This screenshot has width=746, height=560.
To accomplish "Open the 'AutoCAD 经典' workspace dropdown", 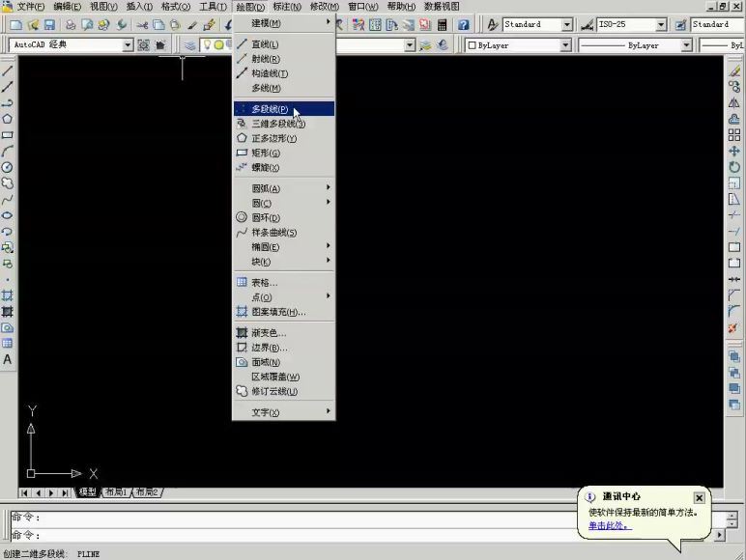I will (x=128, y=45).
